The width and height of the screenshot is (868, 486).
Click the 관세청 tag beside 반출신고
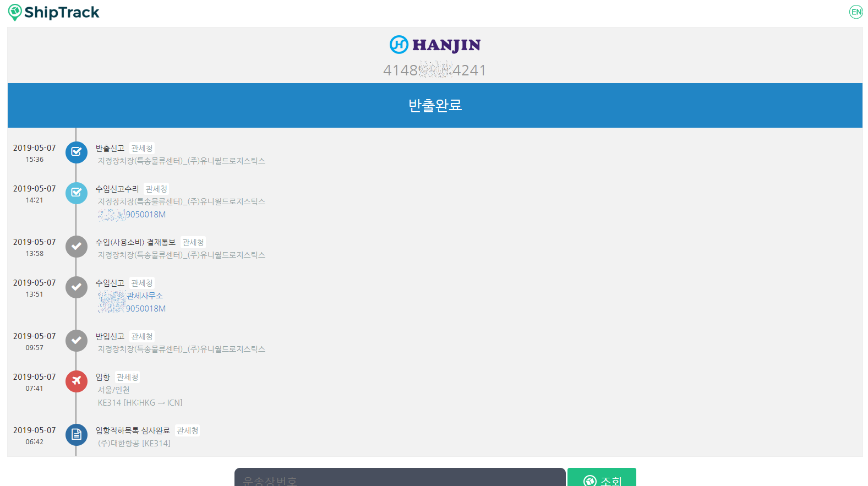142,148
